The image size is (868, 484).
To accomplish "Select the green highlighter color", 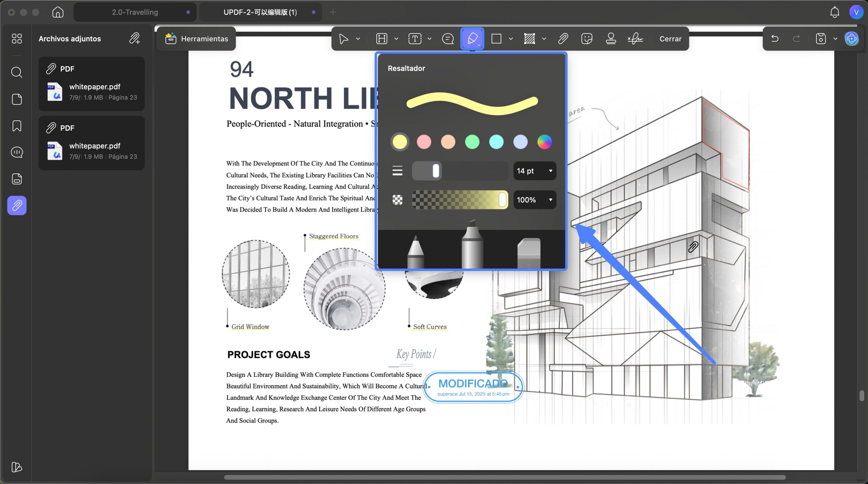I will [x=472, y=142].
